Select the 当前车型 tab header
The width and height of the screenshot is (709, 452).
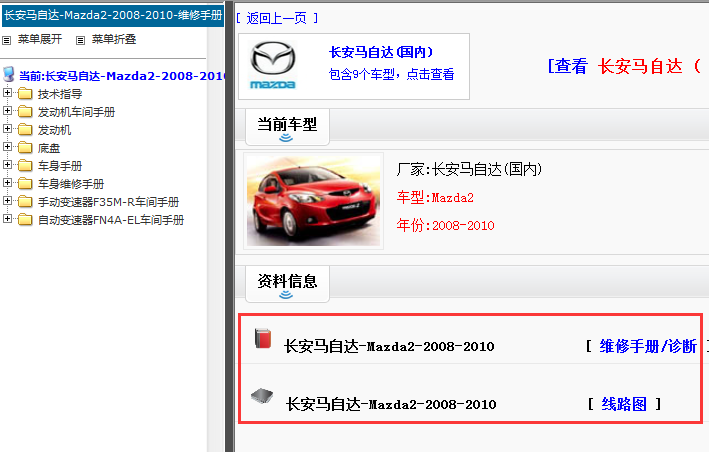pyautogui.click(x=287, y=127)
